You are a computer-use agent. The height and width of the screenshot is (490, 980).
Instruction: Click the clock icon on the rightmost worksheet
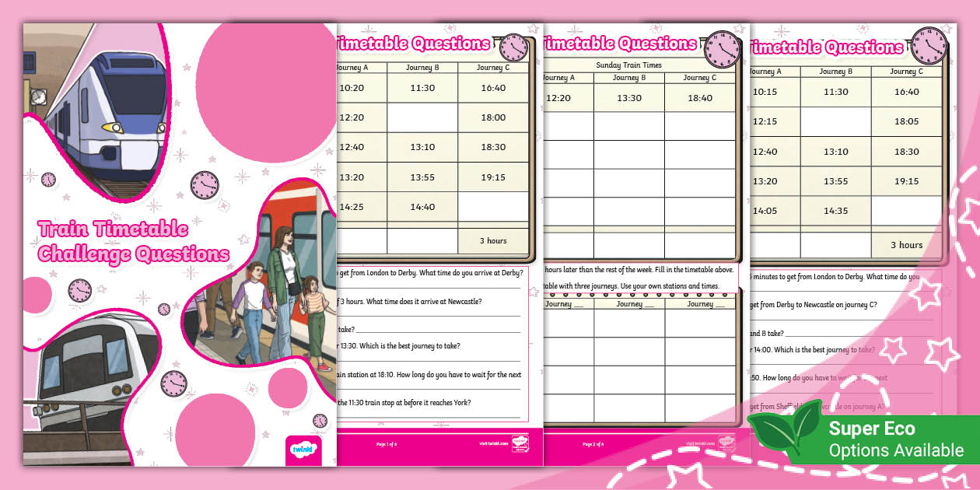coord(927,45)
